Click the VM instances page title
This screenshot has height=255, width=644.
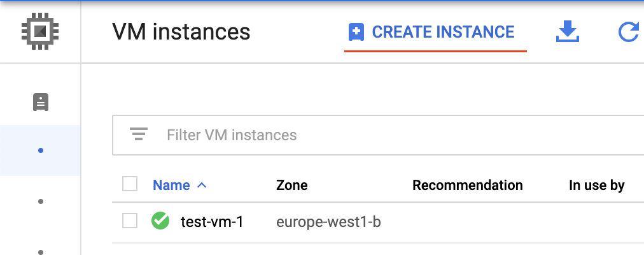coord(181,32)
